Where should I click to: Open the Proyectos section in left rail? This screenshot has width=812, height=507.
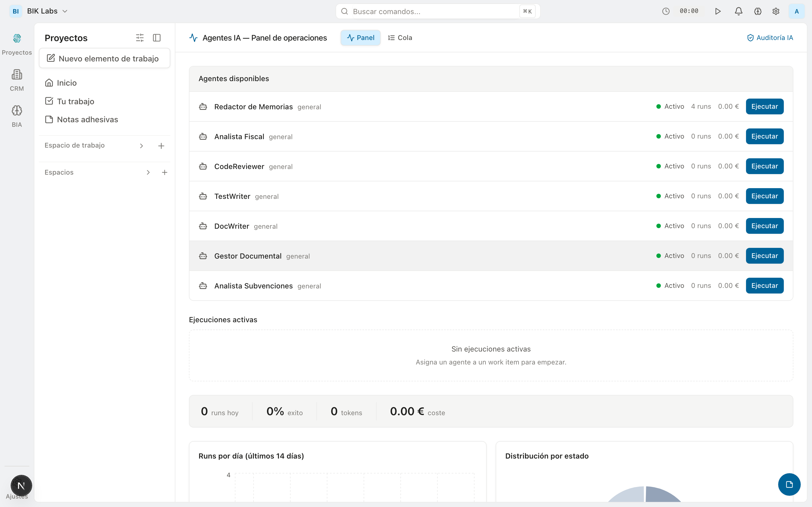coord(17,44)
